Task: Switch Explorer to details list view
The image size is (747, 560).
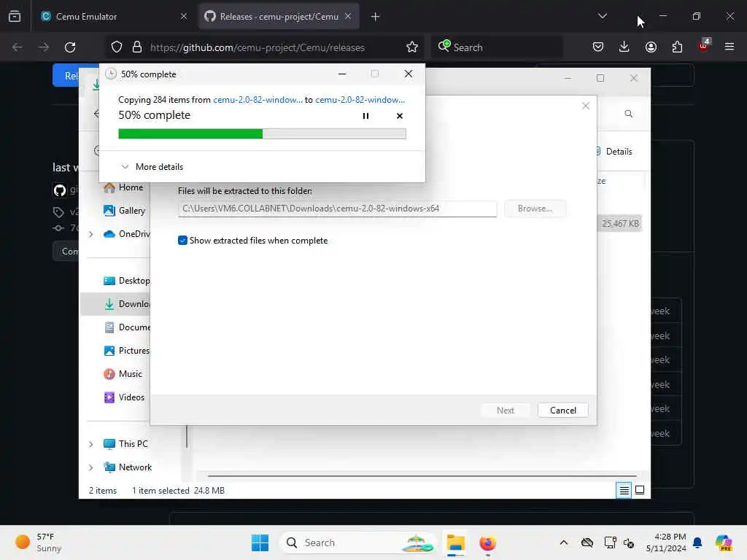Action: 624,490
